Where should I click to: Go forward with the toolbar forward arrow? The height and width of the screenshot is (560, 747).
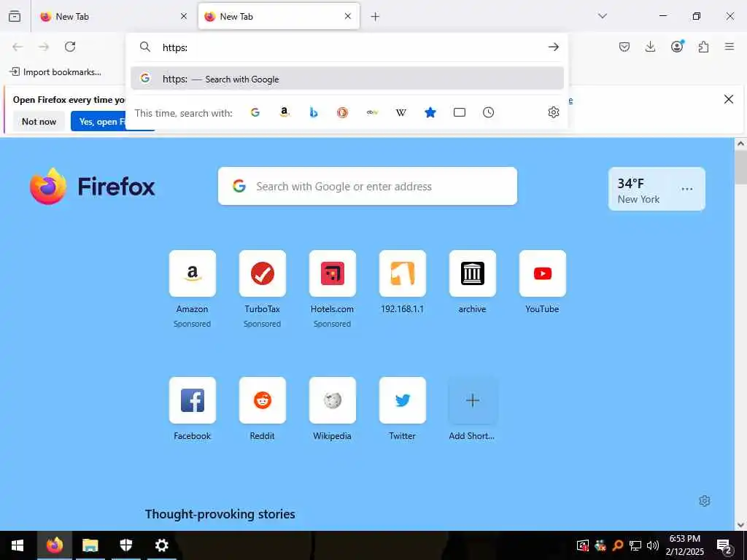(44, 47)
